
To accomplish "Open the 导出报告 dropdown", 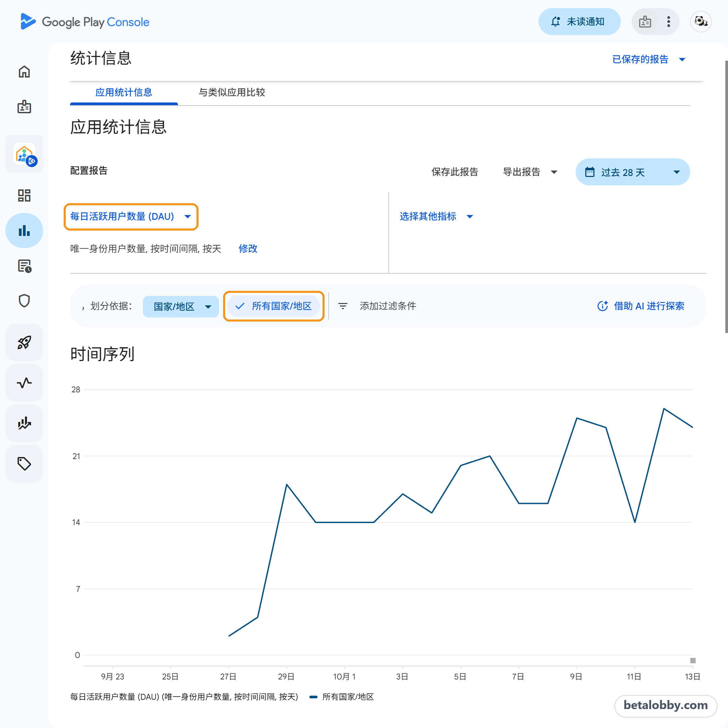I will (530, 172).
